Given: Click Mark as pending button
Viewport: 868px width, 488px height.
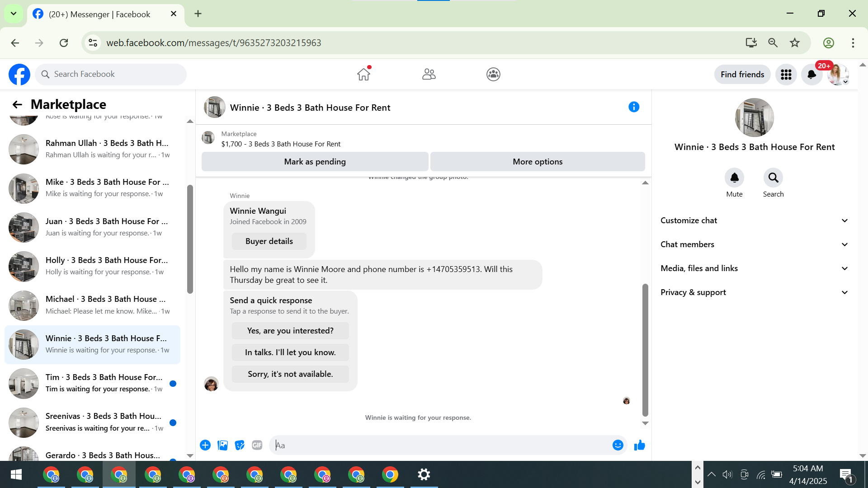Looking at the screenshot, I should coord(315,162).
